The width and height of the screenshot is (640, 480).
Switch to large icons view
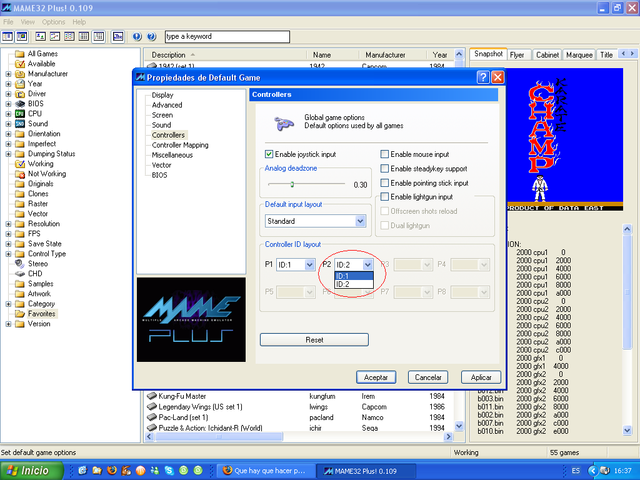tap(40, 37)
